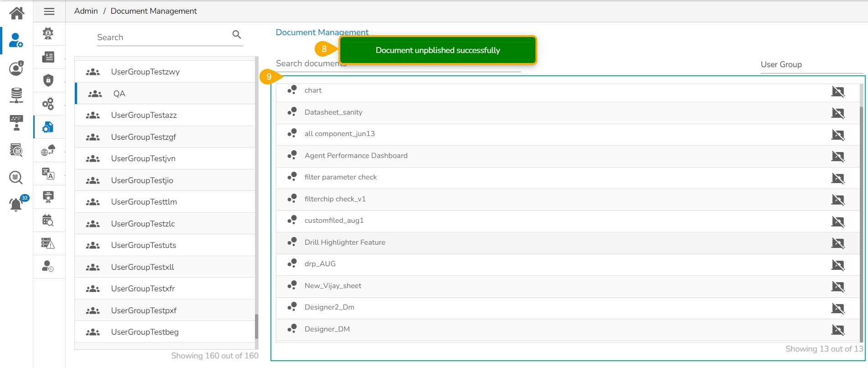Click the 'Designer_DM' document name
This screenshot has width=868, height=368.
[327, 329]
